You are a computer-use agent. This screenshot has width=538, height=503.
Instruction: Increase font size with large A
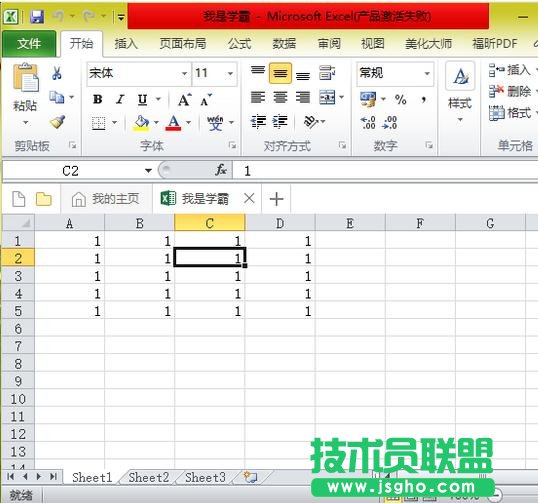(184, 100)
